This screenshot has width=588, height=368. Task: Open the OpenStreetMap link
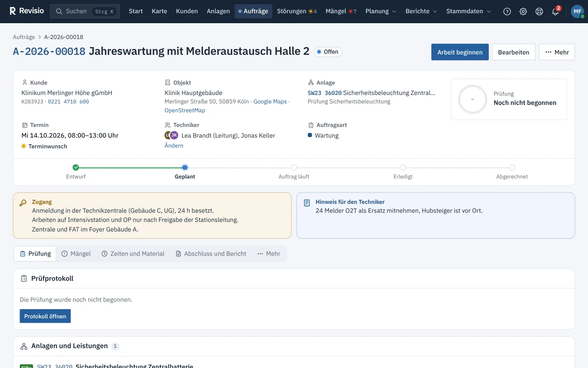click(x=185, y=110)
